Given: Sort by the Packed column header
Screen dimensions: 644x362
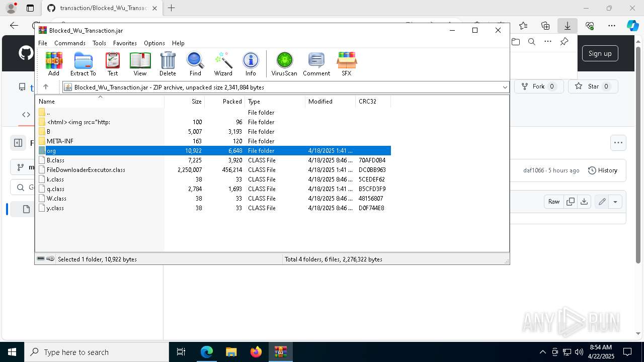Looking at the screenshot, I should click(225, 102).
